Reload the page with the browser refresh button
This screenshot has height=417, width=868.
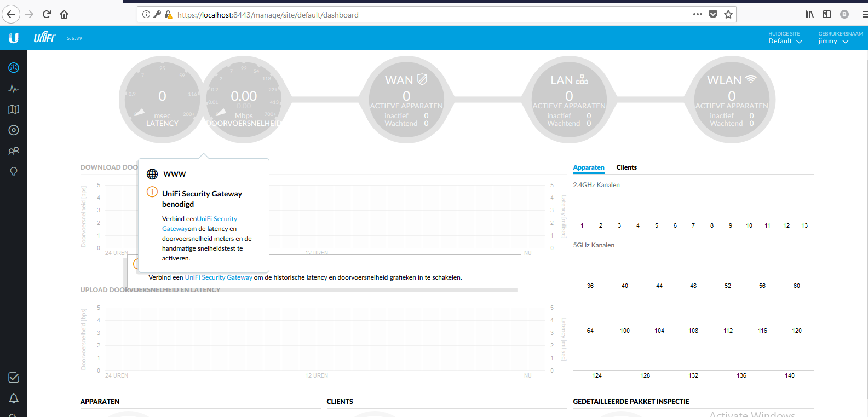point(47,14)
